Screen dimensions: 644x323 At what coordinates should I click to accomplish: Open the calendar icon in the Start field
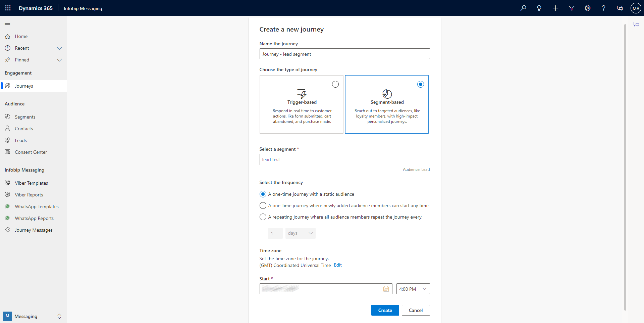386,289
